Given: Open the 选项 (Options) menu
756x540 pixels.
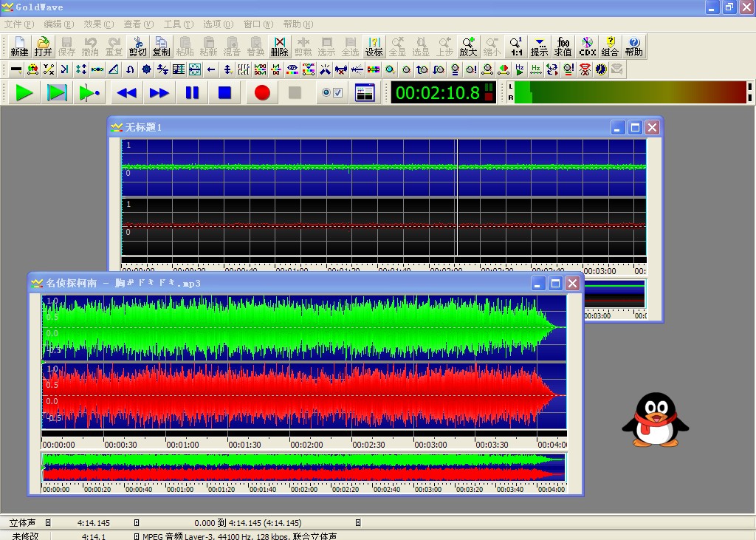Looking at the screenshot, I should 219,24.
